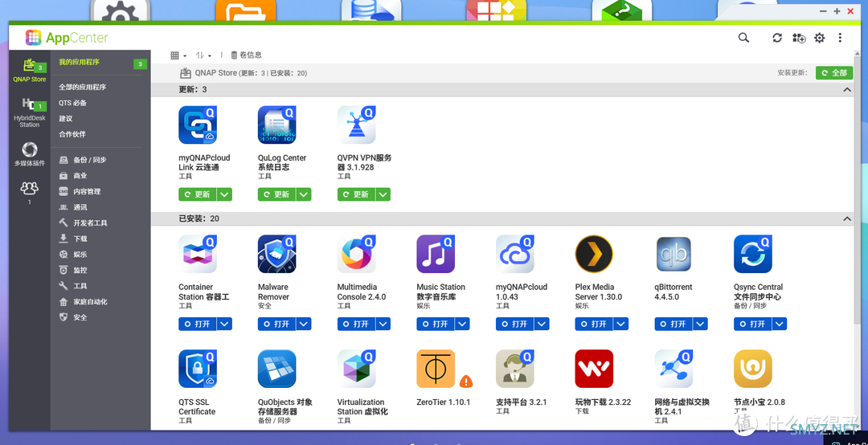868x445 pixels.
Task: Update myQNAPcloud Link with 更新 button
Action: click(x=198, y=194)
